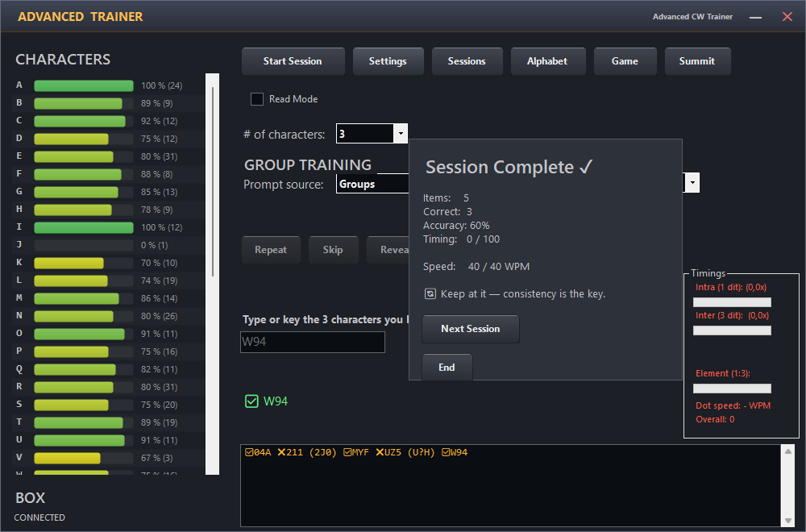Close the Advanced CW Trainer window
Screen dimensions: 806x532
(787, 16)
